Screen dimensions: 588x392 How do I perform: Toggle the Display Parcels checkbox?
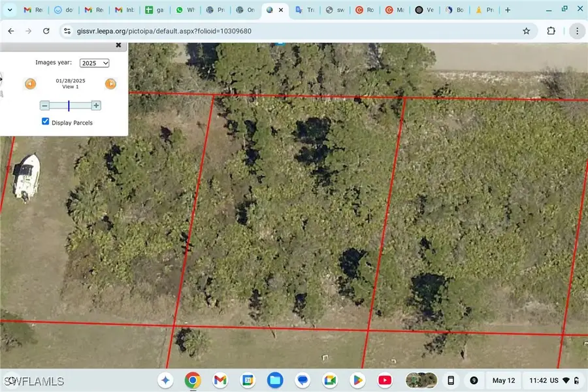coord(45,121)
